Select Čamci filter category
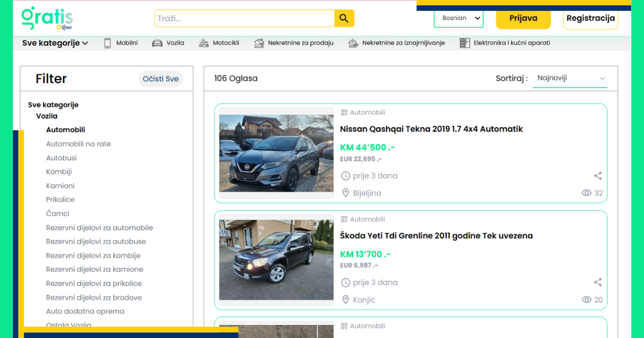The height and width of the screenshot is (338, 644). 57,214
